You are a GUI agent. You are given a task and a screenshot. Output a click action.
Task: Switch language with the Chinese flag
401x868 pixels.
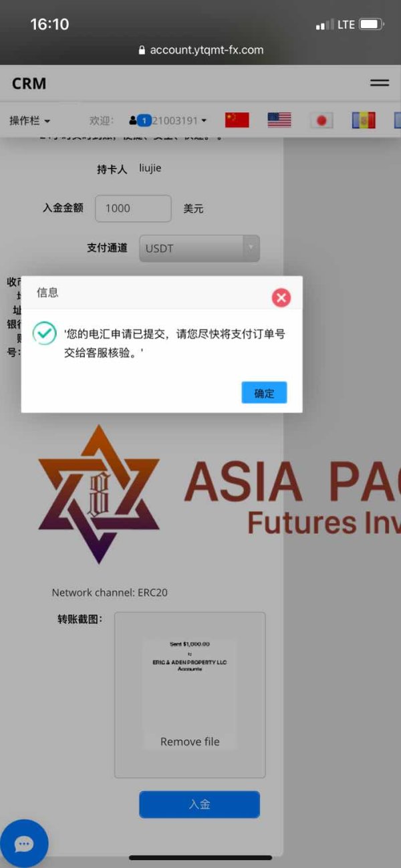tap(237, 120)
